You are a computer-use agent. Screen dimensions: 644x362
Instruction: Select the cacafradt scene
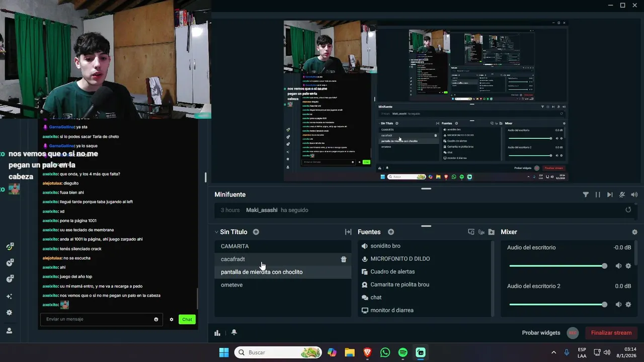[x=283, y=259]
